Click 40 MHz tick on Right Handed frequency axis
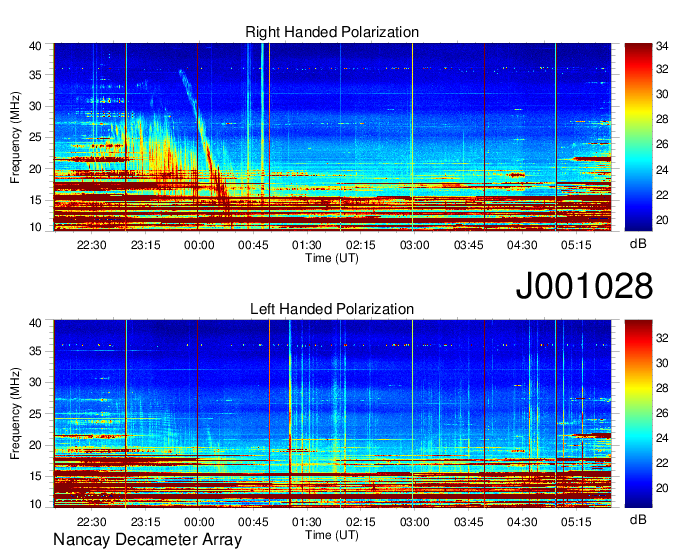This screenshot has width=680, height=552. click(35, 46)
